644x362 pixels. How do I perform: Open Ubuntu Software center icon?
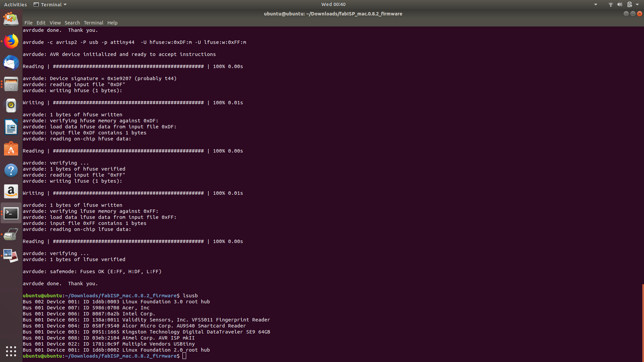tap(11, 148)
